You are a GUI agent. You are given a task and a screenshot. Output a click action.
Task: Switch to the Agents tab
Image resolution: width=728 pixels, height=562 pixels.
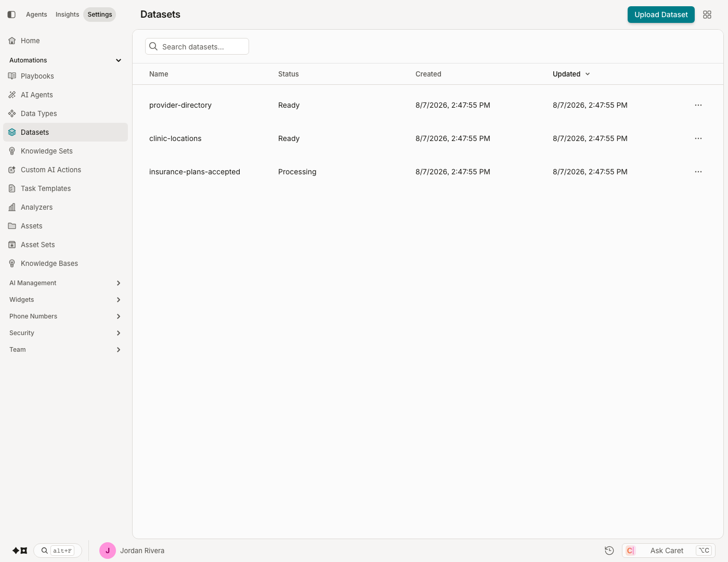36,15
